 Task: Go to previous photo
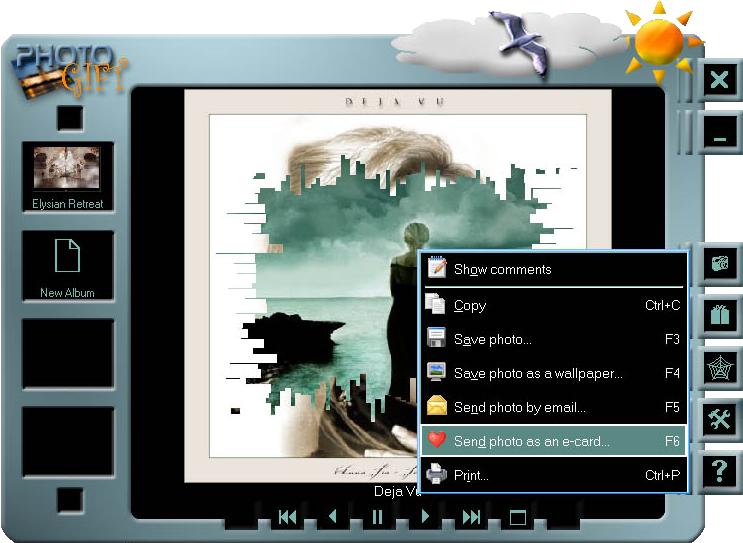[x=333, y=516]
